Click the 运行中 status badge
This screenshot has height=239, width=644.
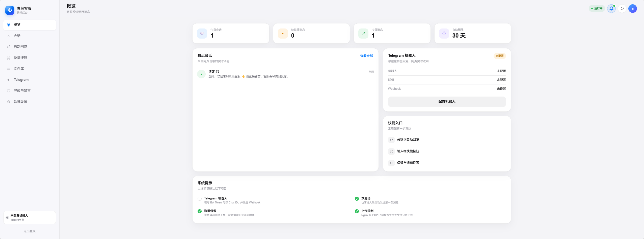pyautogui.click(x=597, y=9)
